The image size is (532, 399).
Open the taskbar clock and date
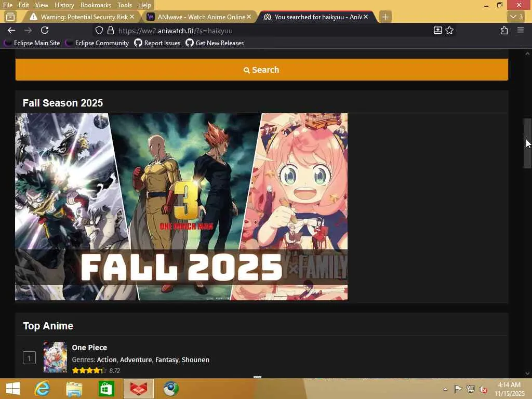pos(509,389)
